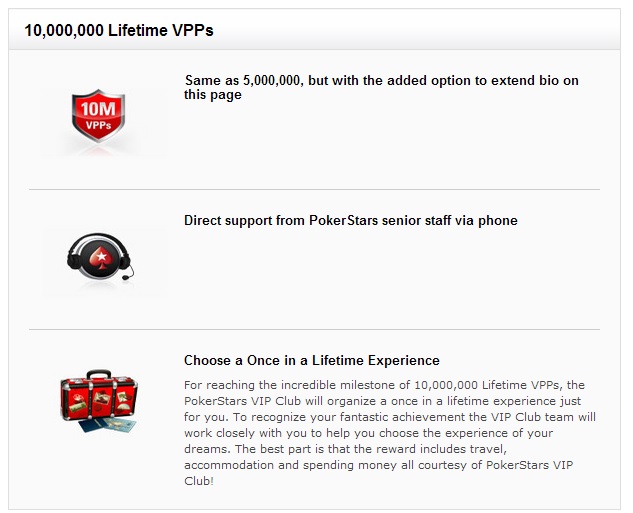This screenshot has height=513, width=633.
Task: Click the spade star logo inside headset
Action: pos(101,257)
